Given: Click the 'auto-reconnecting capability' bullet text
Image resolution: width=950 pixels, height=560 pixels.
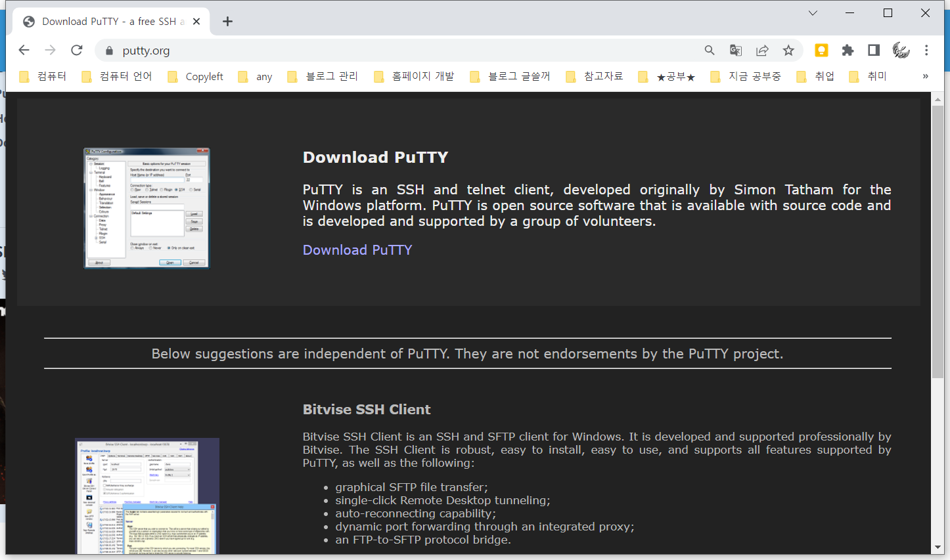Looking at the screenshot, I should coord(416,513).
